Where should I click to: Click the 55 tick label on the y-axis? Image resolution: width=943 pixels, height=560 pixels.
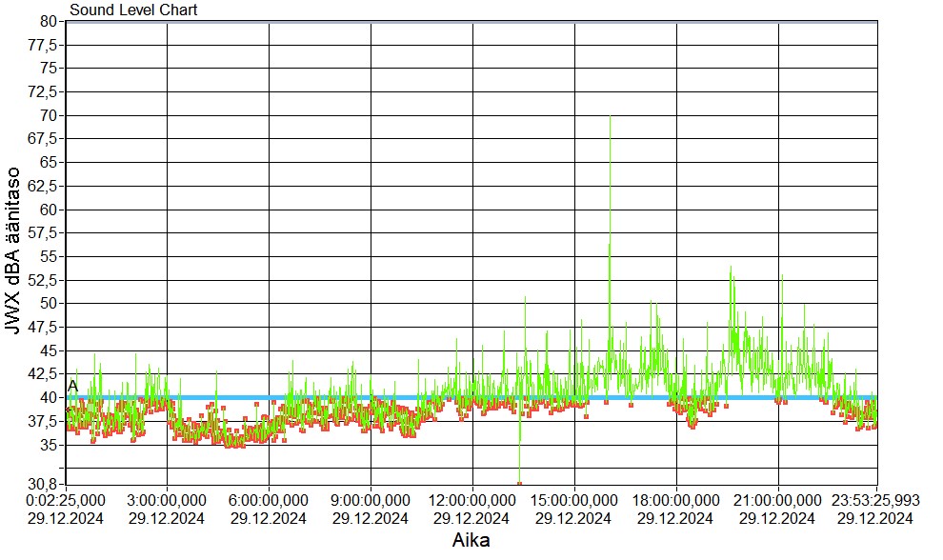(x=50, y=256)
